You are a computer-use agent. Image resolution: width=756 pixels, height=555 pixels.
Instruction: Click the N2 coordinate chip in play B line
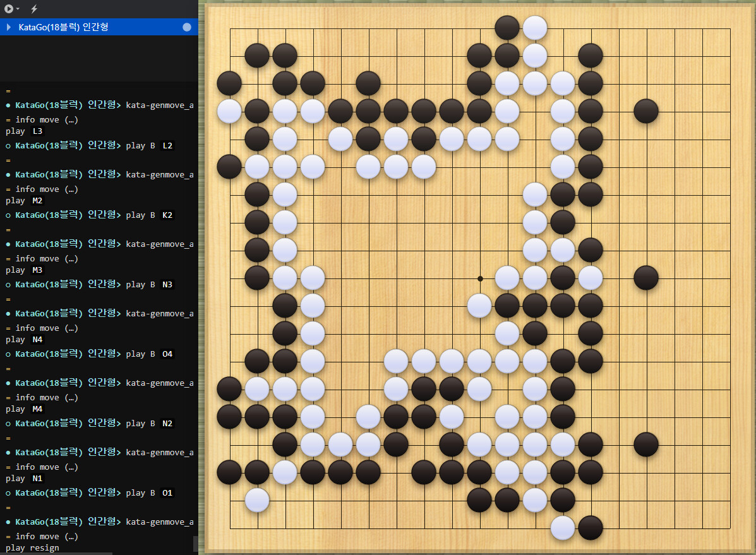click(x=167, y=424)
